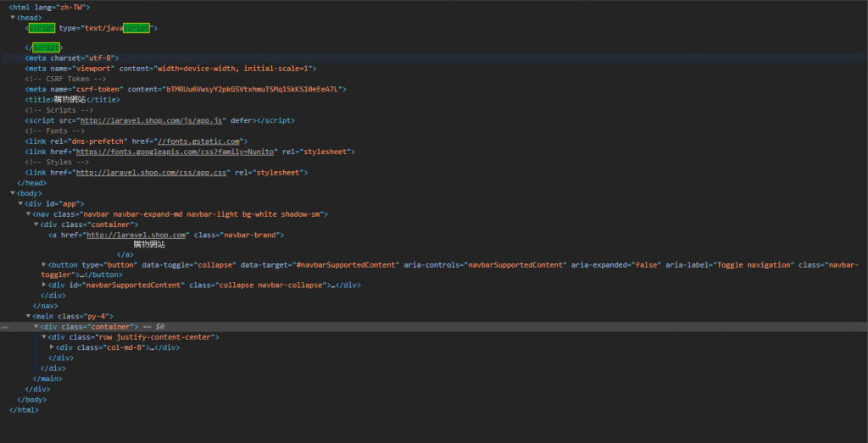Click the three-dot actions beside selected row
The image size is (868, 443).
click(4, 328)
